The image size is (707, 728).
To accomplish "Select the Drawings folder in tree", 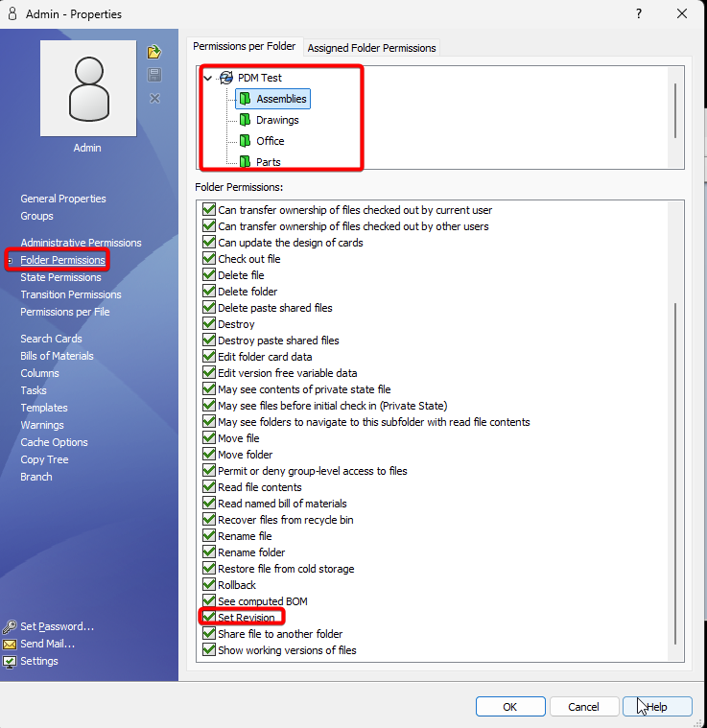I will [x=277, y=120].
